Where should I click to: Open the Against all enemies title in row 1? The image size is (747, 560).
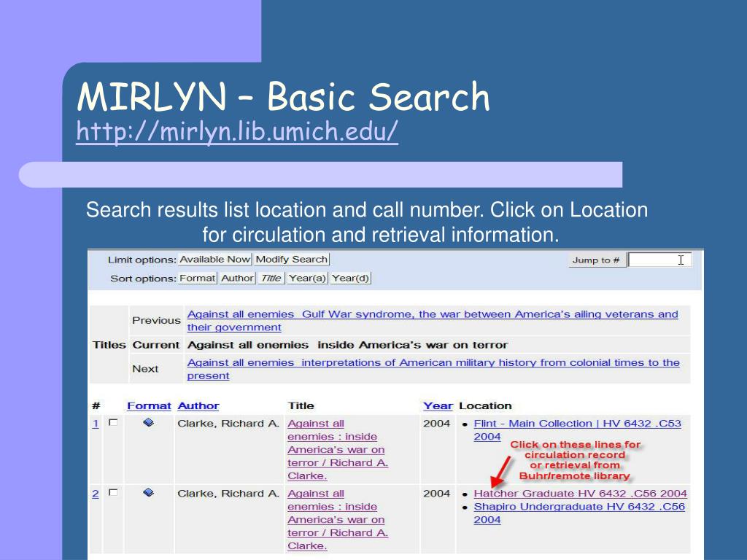point(338,449)
